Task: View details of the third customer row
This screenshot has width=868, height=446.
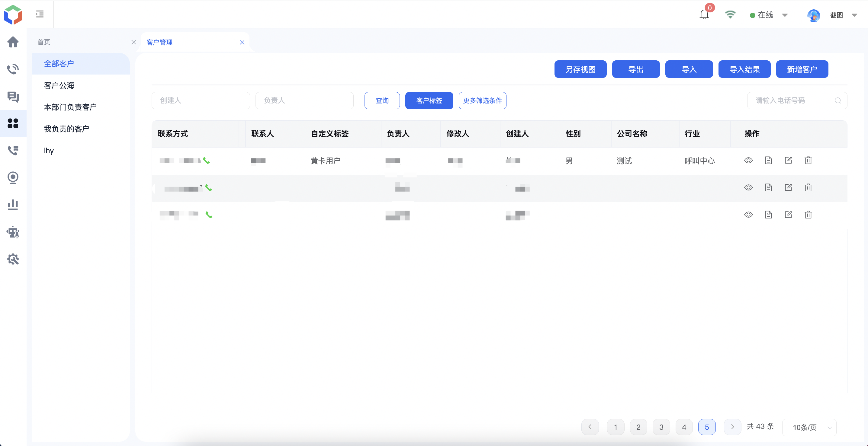Action: click(x=748, y=215)
